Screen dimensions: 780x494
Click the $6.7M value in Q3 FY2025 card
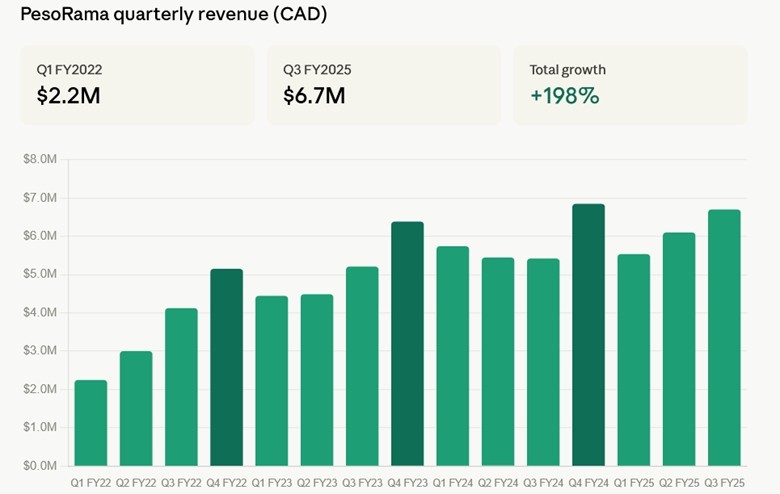click(314, 96)
